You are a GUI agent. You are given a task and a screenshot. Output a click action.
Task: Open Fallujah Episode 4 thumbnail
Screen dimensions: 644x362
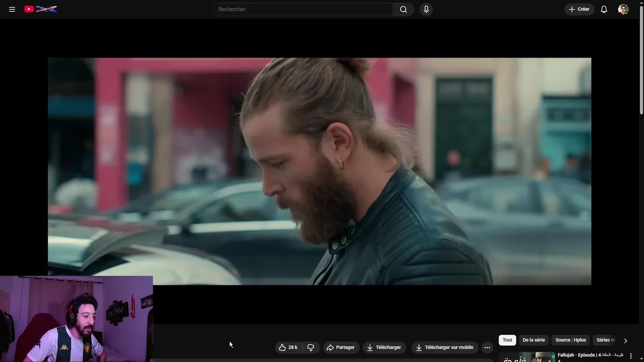527,357
